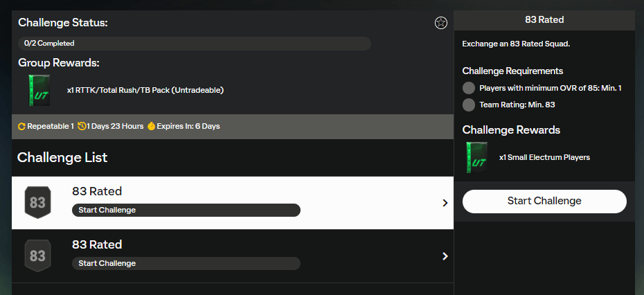
Task: Expand the first 83 Rated challenge chevron
Action: click(445, 203)
